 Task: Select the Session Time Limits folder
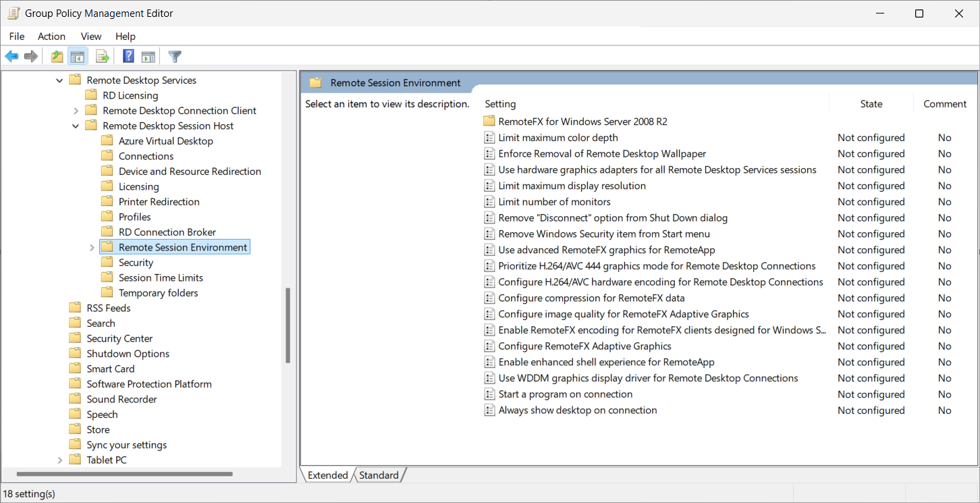point(161,277)
